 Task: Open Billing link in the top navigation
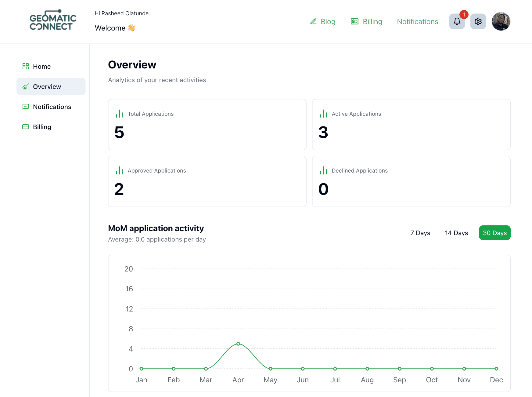(x=366, y=22)
